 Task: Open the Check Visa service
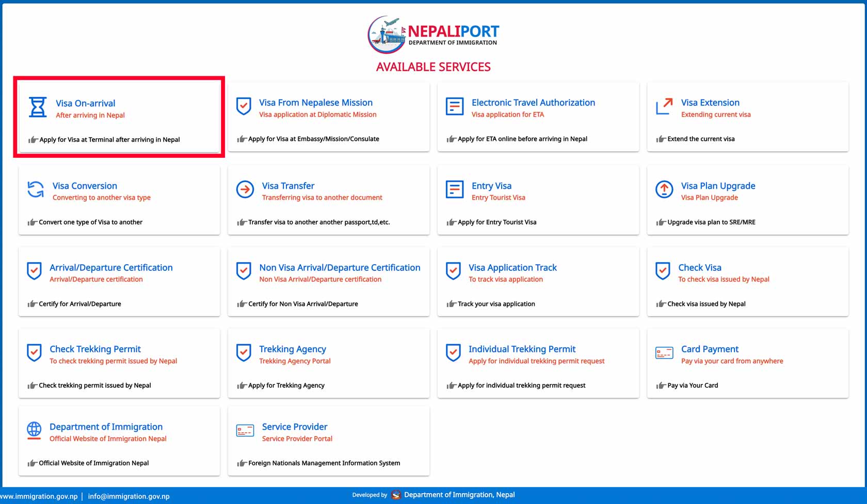pos(699,268)
